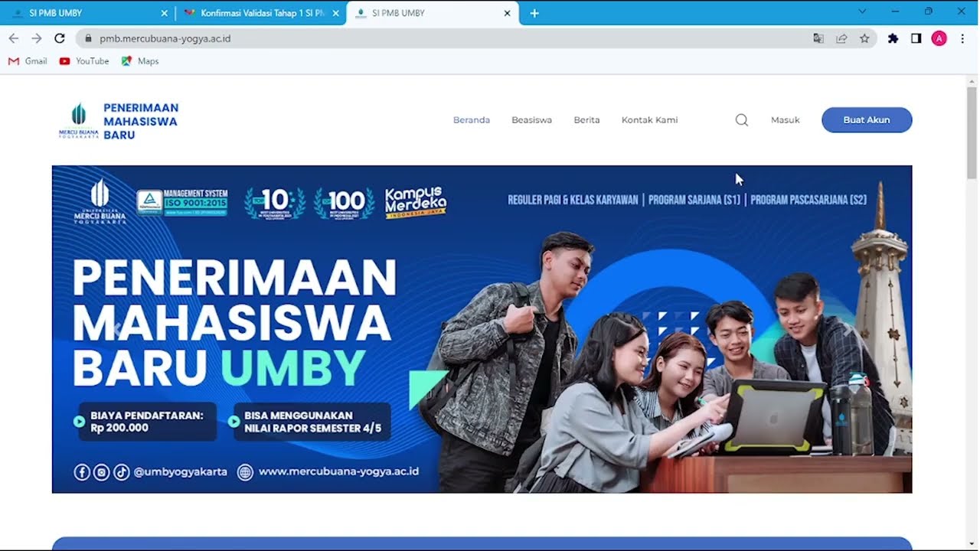Close the Konfirmasi Validasi tab

tap(335, 13)
